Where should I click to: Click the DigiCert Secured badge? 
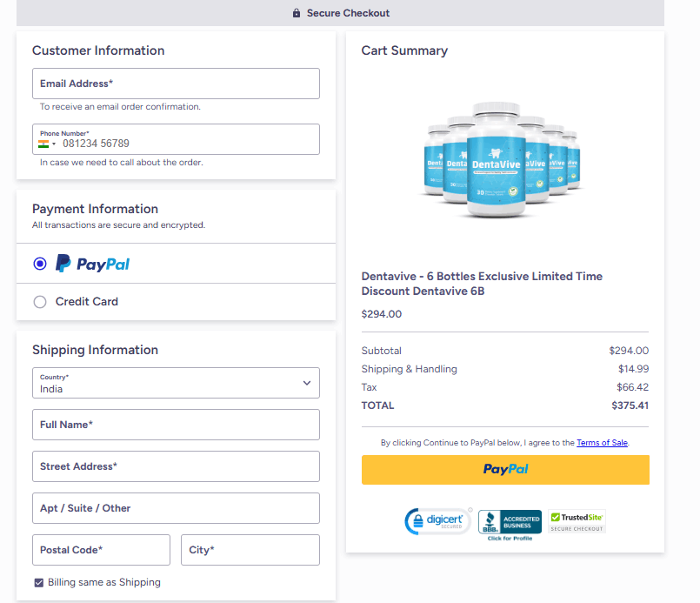(438, 521)
